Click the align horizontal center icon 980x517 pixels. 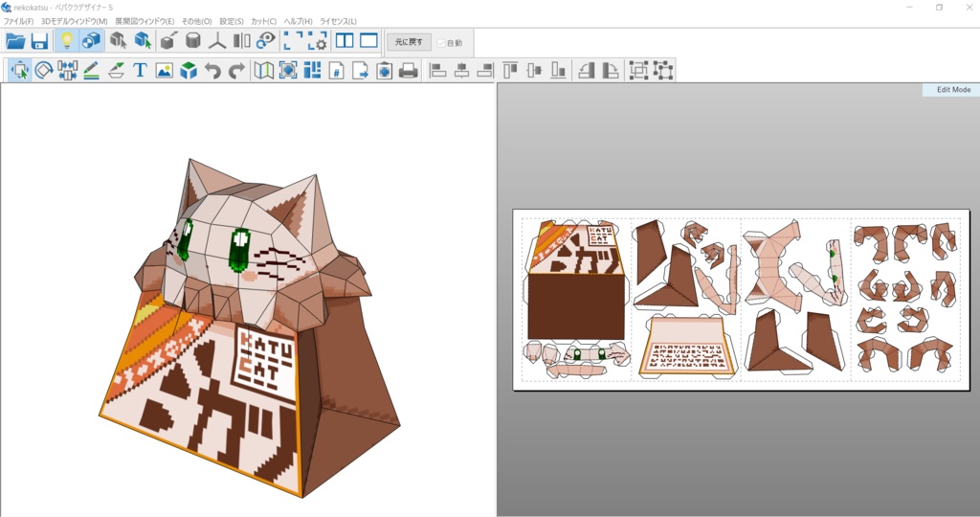pos(462,71)
